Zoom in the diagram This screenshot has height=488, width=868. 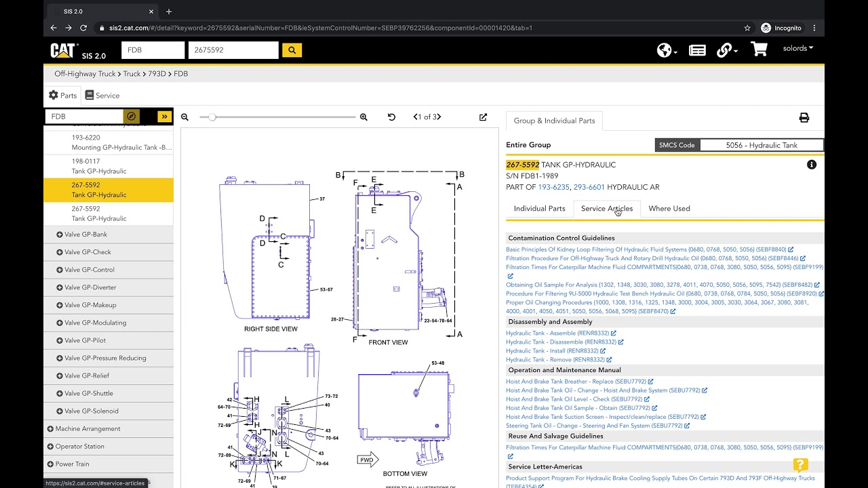coord(363,117)
